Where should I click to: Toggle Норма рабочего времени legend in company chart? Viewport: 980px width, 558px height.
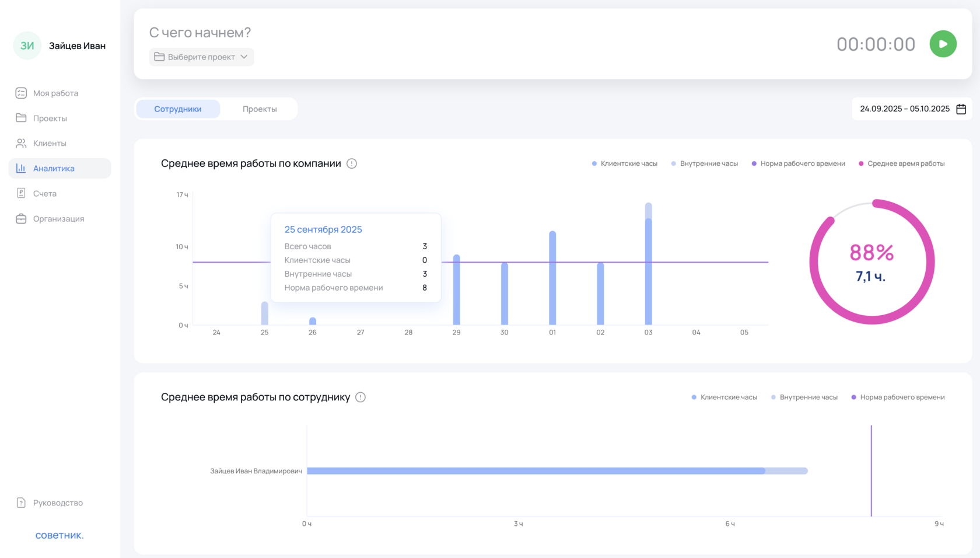(798, 163)
